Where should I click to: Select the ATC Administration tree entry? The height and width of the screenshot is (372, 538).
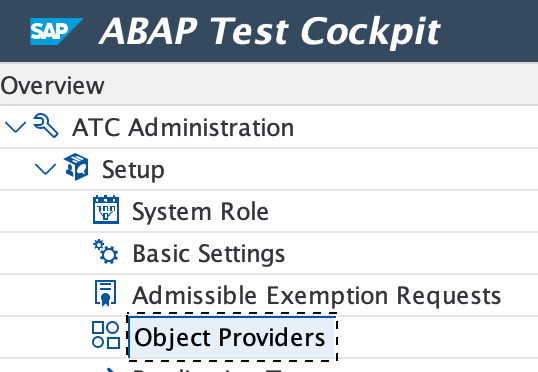(x=183, y=128)
